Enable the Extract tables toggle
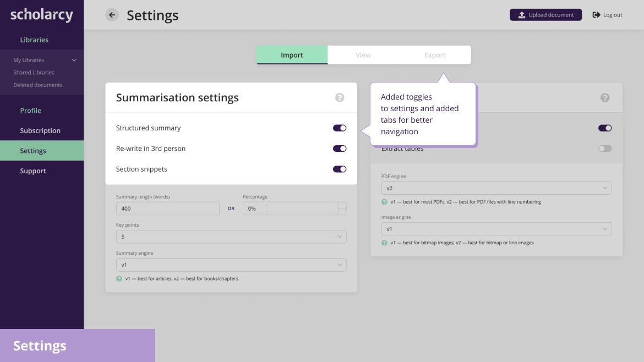Viewport: 644px width, 362px height. 604,149
